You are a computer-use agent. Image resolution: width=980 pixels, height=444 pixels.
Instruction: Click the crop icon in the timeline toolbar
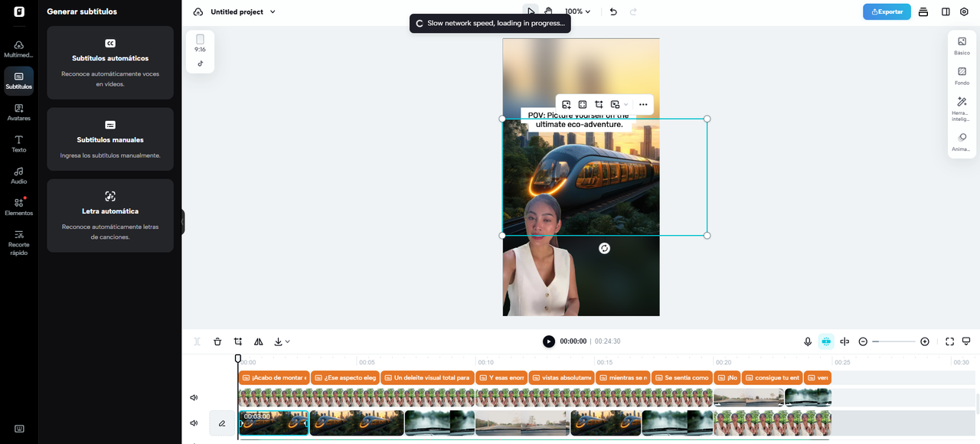tap(238, 341)
